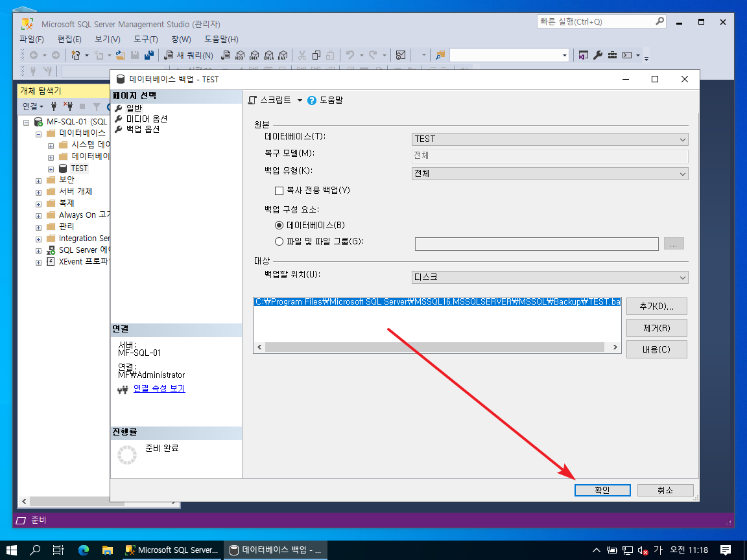Open 백업 유형(K) dropdown
This screenshot has width=747, height=560.
coord(550,174)
